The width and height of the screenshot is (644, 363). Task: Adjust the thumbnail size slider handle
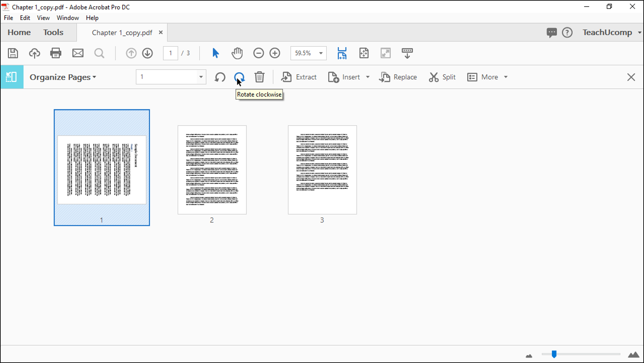pos(554,354)
